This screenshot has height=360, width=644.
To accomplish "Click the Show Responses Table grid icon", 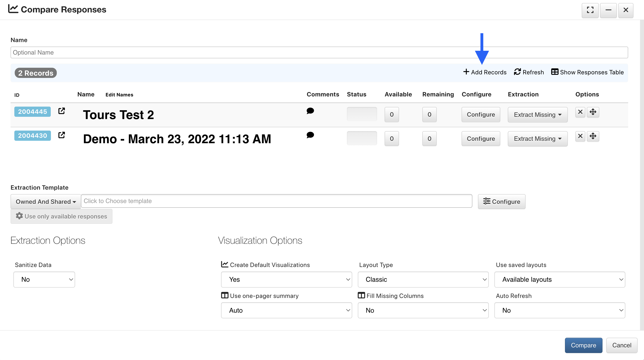I will 555,72.
